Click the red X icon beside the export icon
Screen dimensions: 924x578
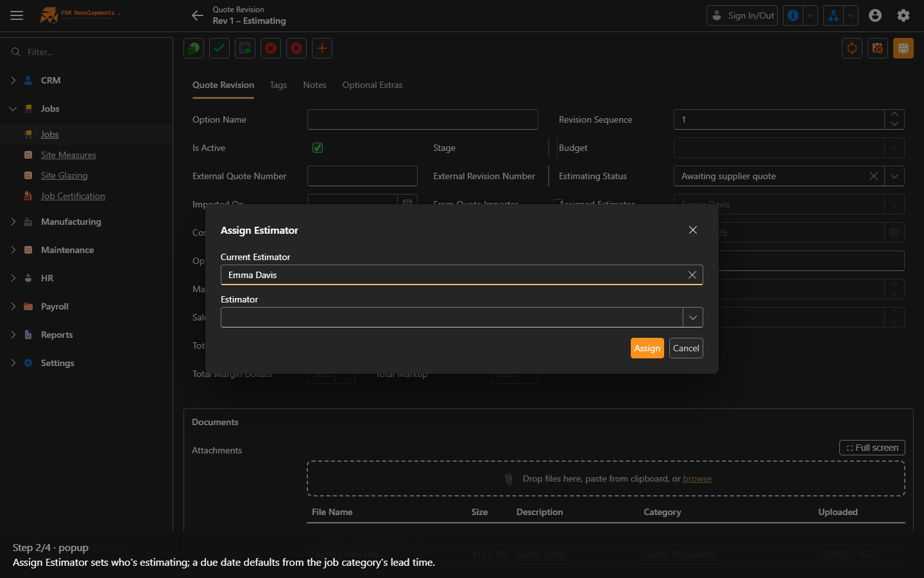(x=271, y=48)
